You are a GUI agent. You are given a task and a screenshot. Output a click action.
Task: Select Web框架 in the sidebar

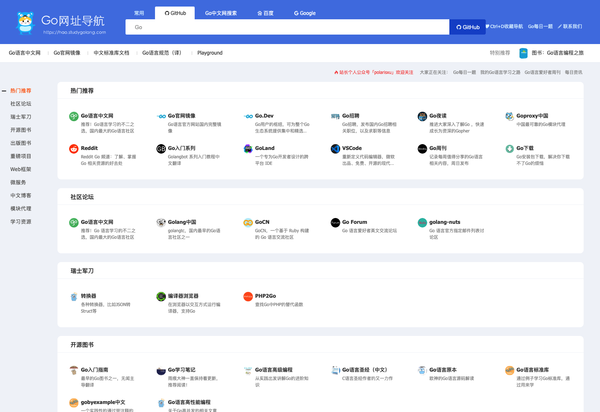(21, 169)
